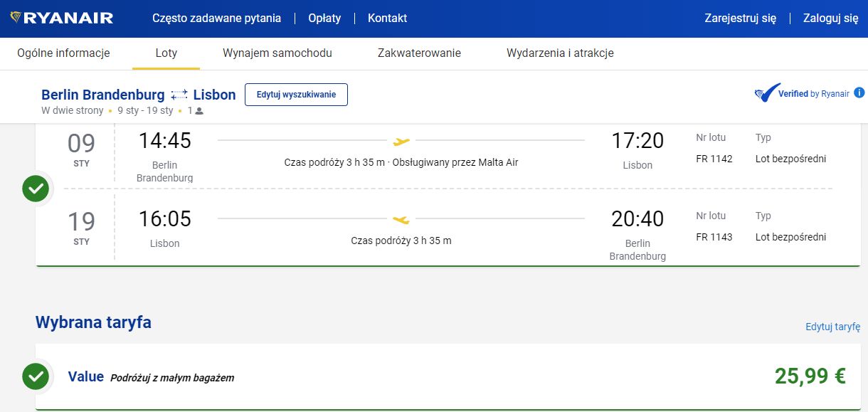The height and width of the screenshot is (412, 868).
Task: Click the 09 STY date label
Action: coord(81,149)
